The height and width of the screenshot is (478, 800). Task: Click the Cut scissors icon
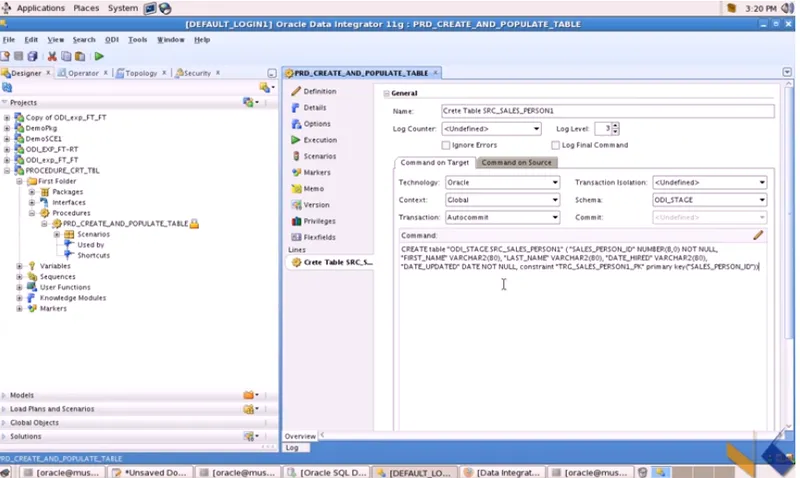pyautogui.click(x=52, y=56)
